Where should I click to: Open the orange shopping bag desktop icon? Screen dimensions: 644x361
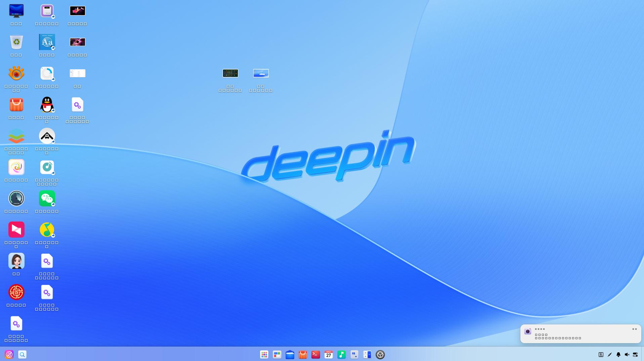(16, 105)
